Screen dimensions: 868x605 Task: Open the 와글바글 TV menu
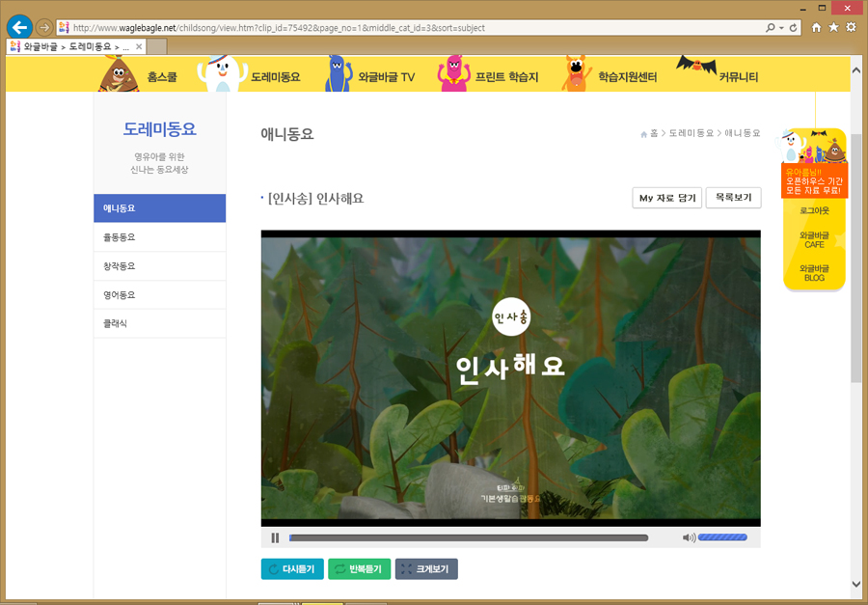click(x=387, y=77)
